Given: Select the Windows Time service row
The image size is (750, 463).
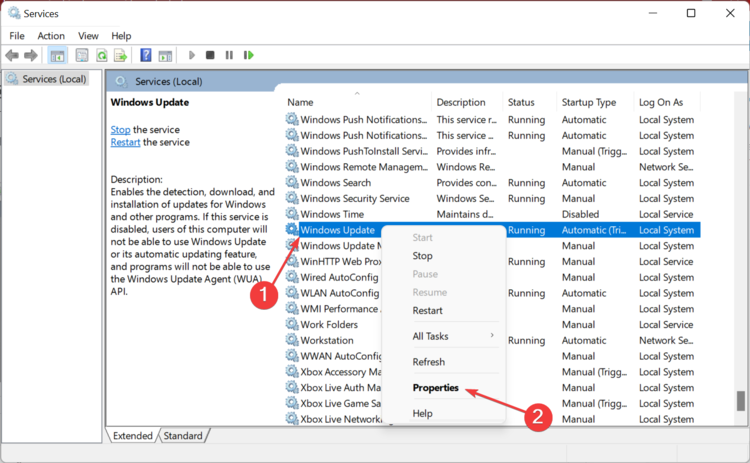Looking at the screenshot, I should click(493, 214).
